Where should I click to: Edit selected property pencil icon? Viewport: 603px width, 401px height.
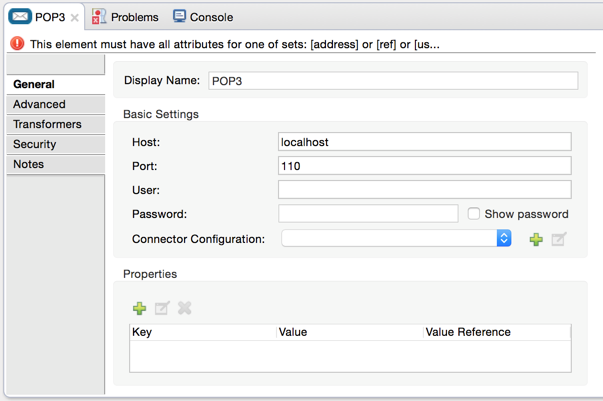[x=162, y=308]
